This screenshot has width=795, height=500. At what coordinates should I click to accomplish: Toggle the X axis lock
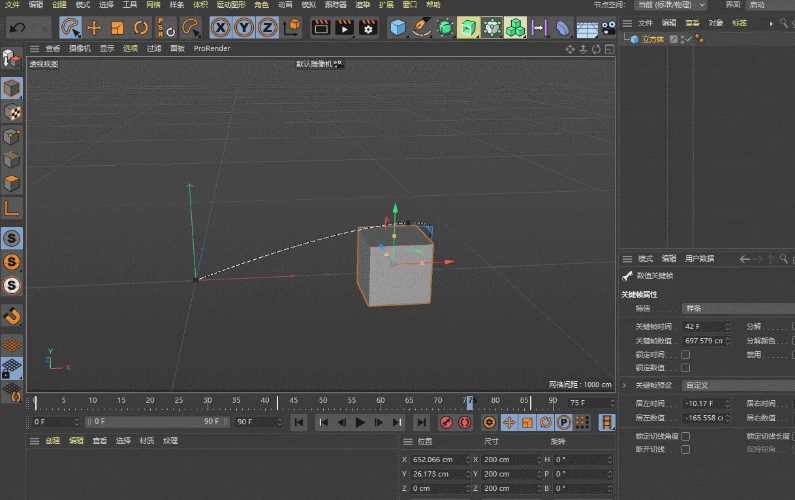(x=221, y=27)
